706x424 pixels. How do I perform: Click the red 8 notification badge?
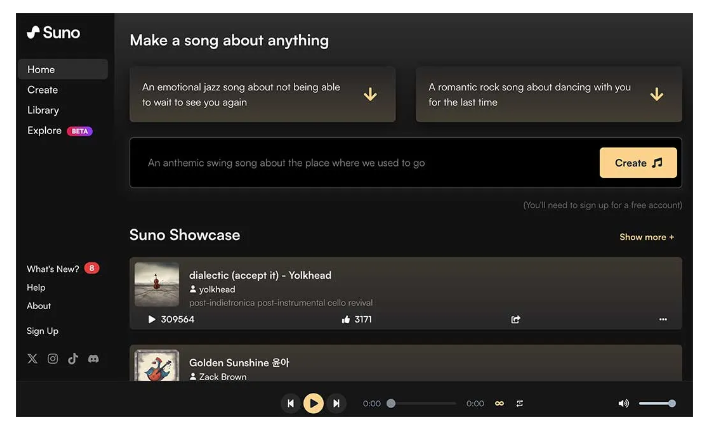(x=92, y=268)
